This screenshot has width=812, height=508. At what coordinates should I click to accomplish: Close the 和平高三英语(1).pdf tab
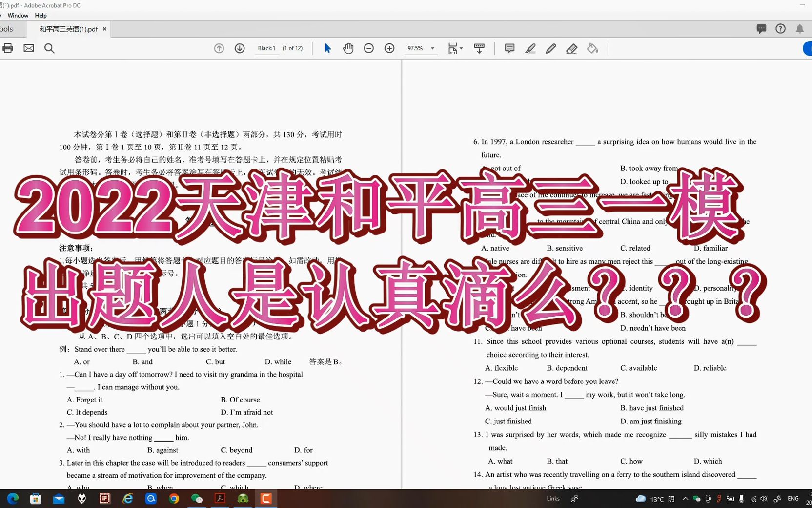point(104,29)
